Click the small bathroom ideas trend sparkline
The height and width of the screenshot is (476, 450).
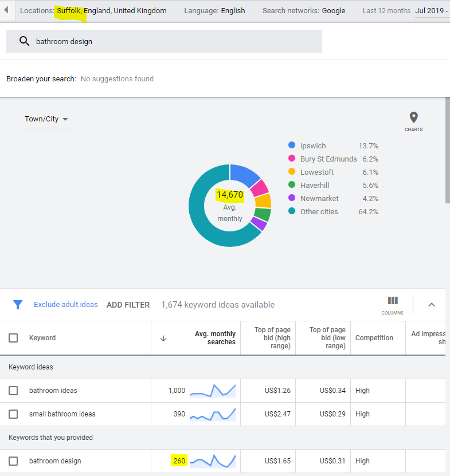[x=213, y=414]
